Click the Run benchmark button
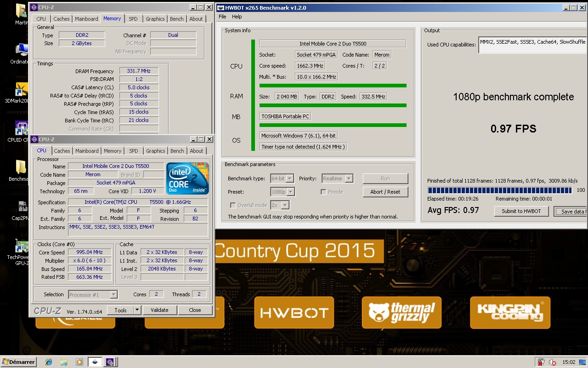Screen dimensions: 588x368 point(385,178)
